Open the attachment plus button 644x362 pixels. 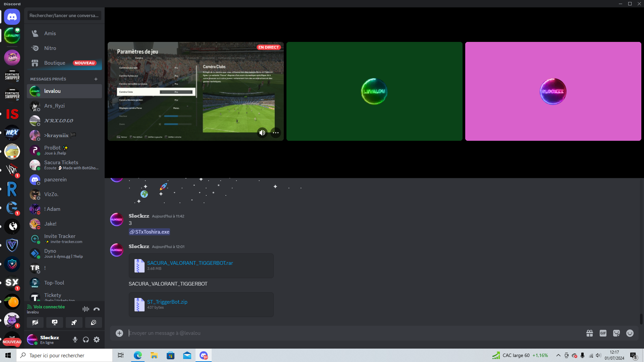119,333
